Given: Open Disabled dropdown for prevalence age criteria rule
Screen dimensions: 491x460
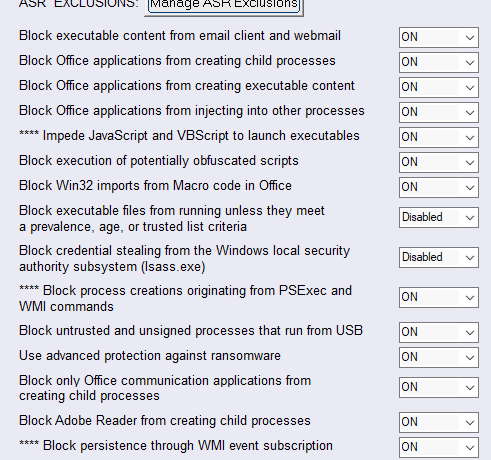Looking at the screenshot, I should [x=439, y=218].
